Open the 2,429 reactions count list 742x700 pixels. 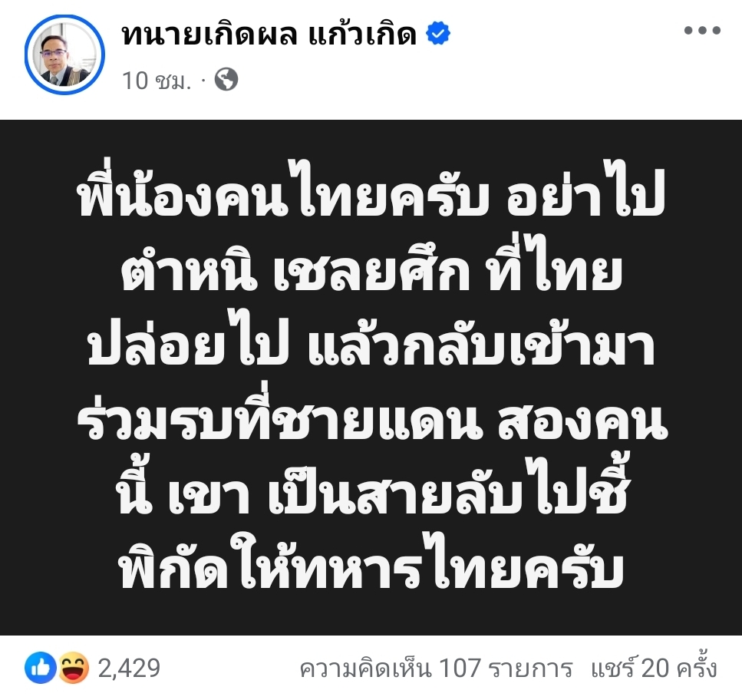pos(129,669)
